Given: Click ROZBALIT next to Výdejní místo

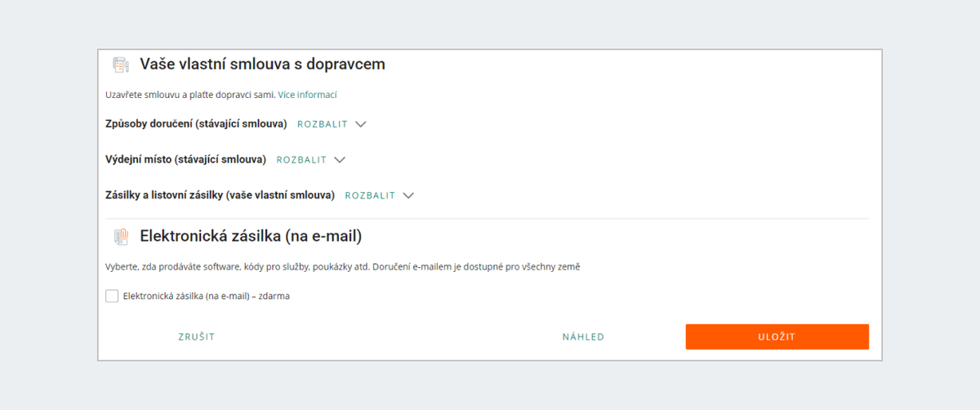Looking at the screenshot, I should click(301, 160).
